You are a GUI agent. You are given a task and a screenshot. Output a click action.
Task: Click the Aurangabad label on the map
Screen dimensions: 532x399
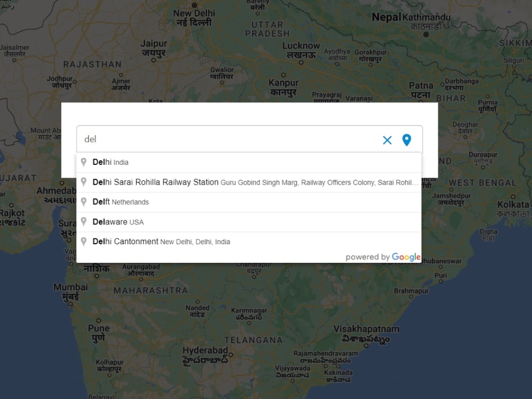(141, 270)
